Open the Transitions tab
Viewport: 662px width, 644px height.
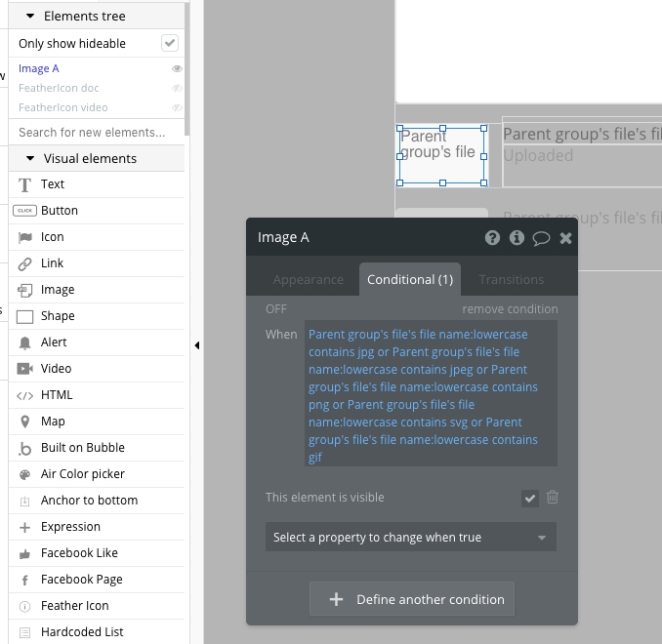[x=511, y=279]
